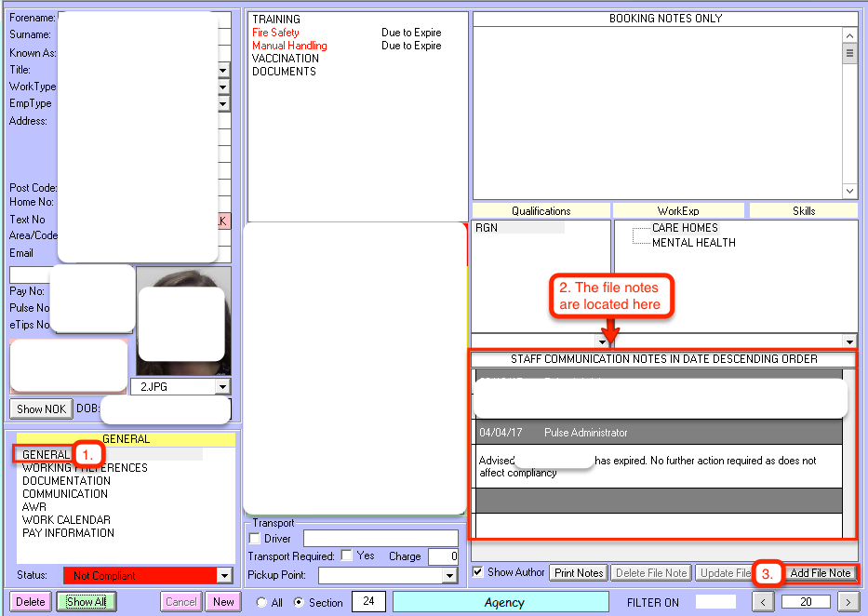The height and width of the screenshot is (616, 868).
Task: Open the PAY INFORMATION section
Action: (68, 533)
